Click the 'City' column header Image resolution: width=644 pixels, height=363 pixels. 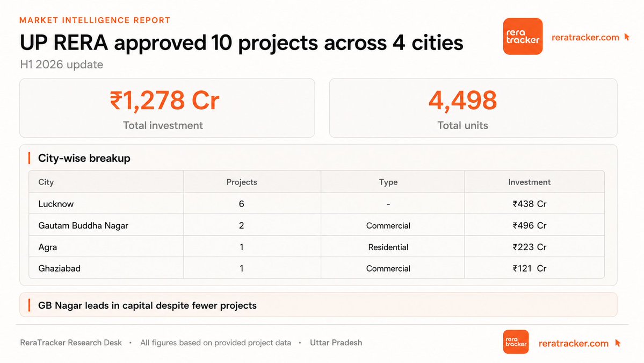(46, 182)
